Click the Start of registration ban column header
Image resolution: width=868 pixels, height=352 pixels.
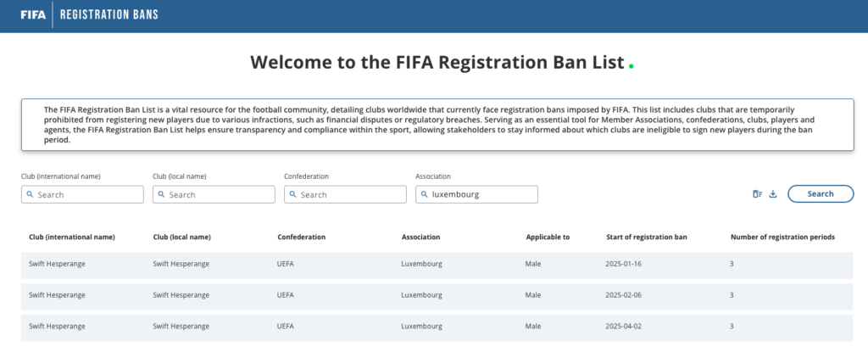click(x=647, y=237)
